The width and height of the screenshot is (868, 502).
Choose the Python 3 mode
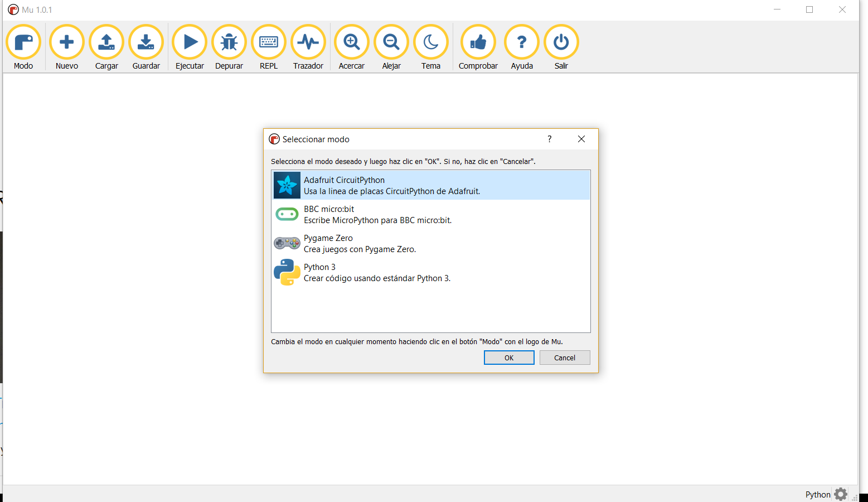431,272
